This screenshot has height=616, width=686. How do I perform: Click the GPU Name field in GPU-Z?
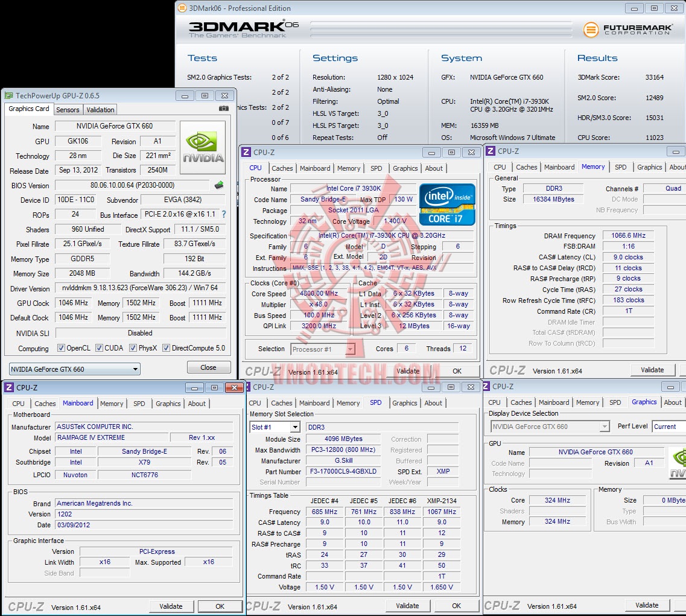pos(115,126)
